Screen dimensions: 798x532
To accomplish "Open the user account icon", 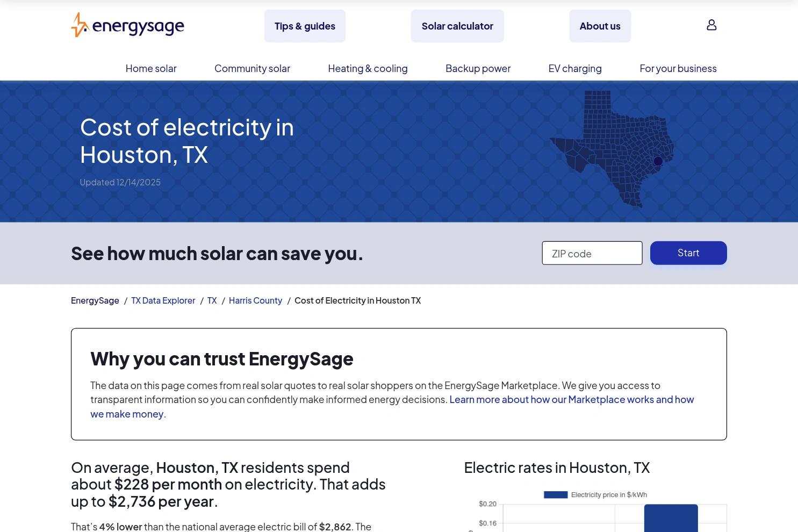I will click(711, 25).
